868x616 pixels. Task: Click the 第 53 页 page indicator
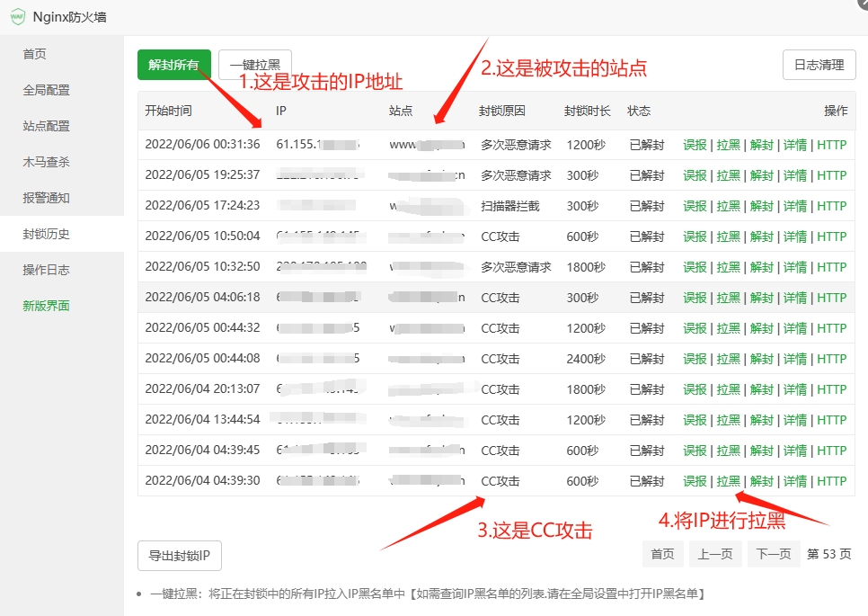tap(828, 554)
